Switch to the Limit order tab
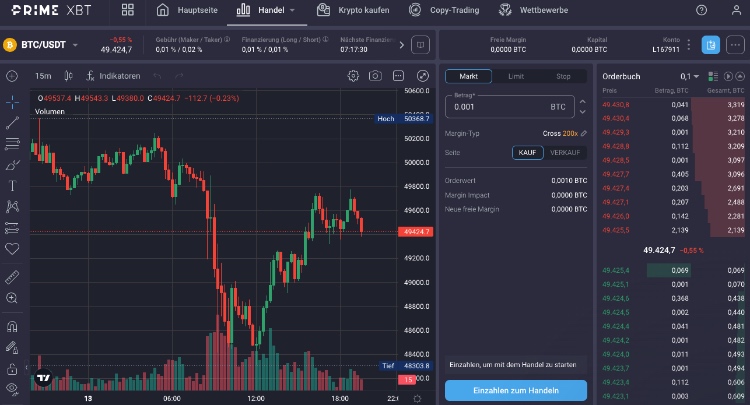Image resolution: width=750 pixels, height=405 pixels. (516, 76)
